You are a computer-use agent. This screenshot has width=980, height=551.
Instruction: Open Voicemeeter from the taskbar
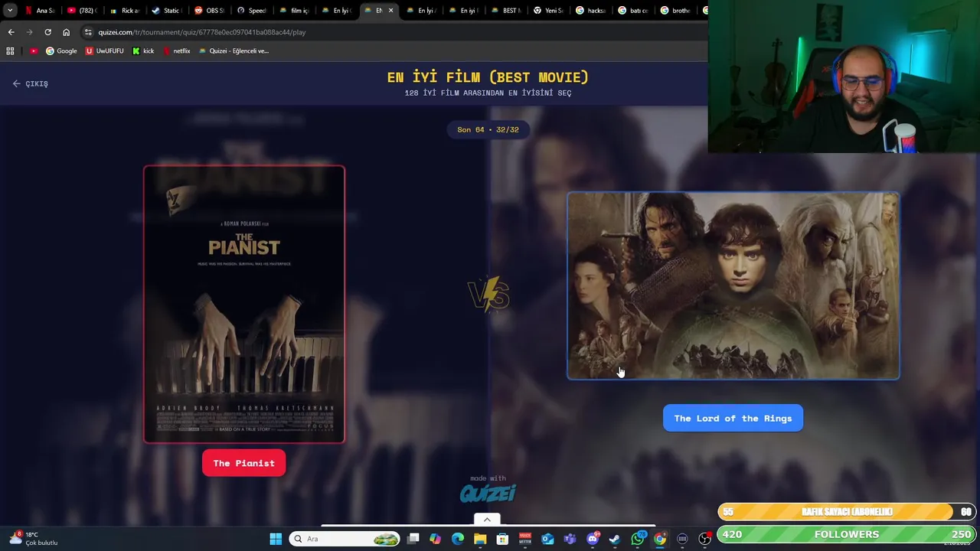(x=525, y=539)
